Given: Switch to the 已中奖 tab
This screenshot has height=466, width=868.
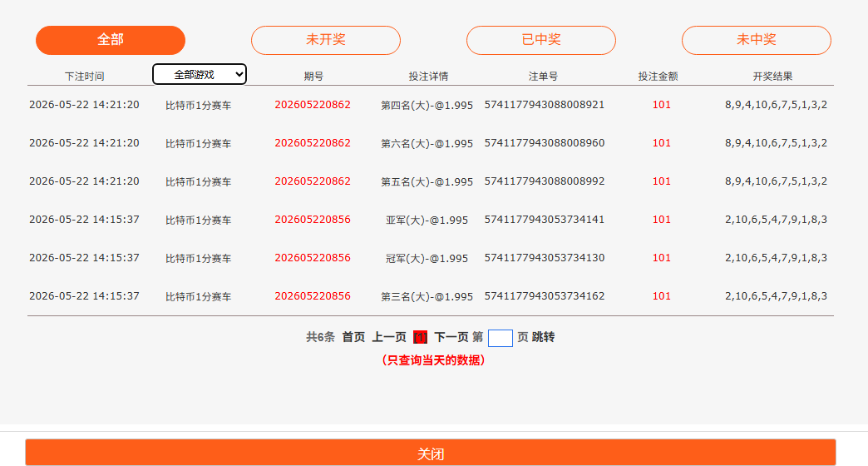Looking at the screenshot, I should coord(541,40).
